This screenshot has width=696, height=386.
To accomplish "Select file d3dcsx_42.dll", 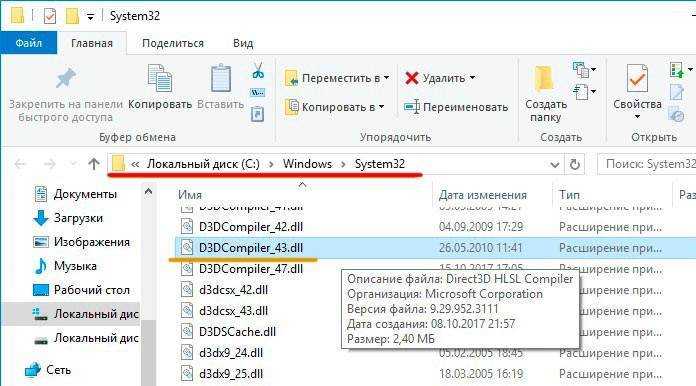I will (x=233, y=290).
